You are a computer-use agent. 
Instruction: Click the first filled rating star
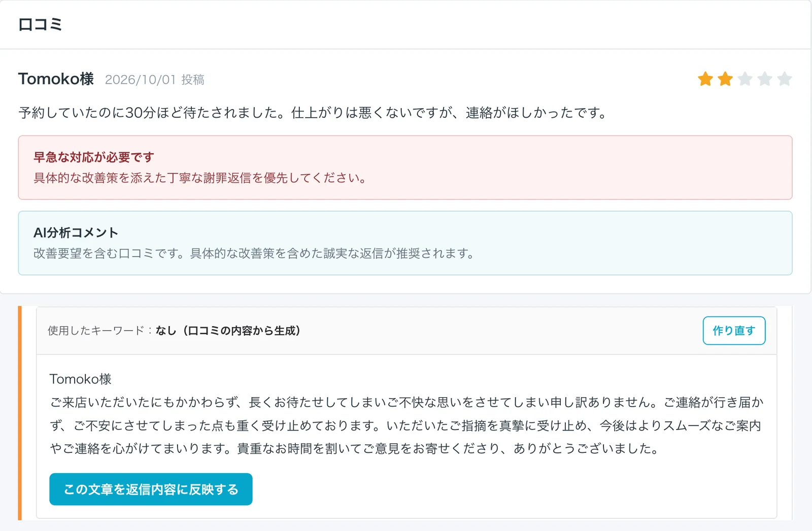click(705, 79)
